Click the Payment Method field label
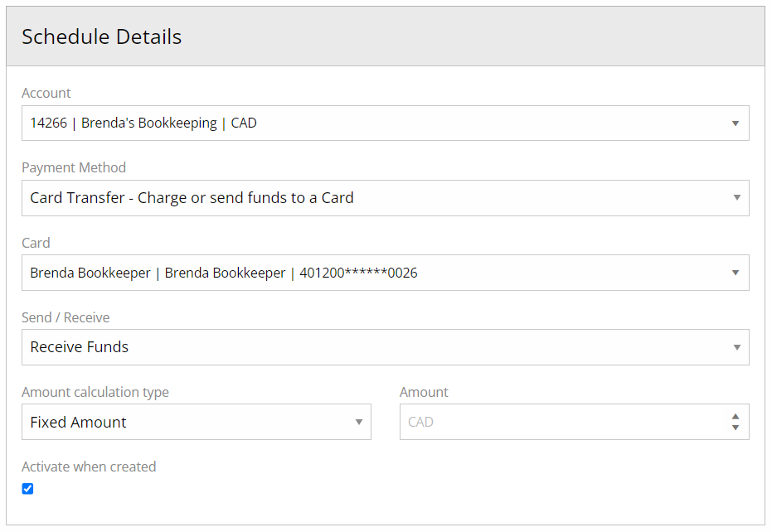Screen dimensions: 772x532 [x=74, y=168]
